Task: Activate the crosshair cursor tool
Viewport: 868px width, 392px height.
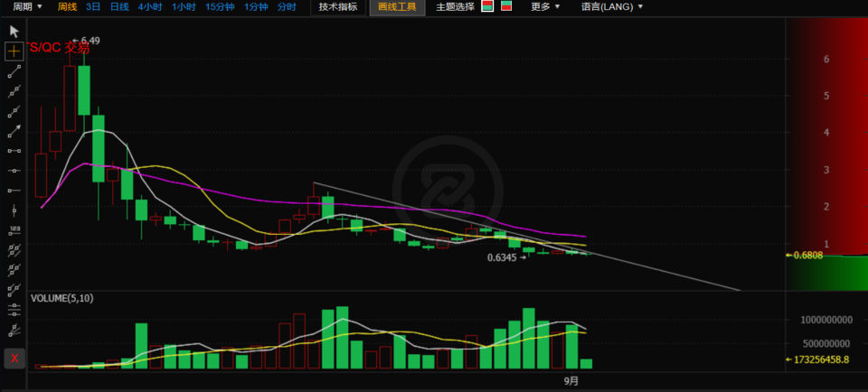Action: (x=14, y=51)
